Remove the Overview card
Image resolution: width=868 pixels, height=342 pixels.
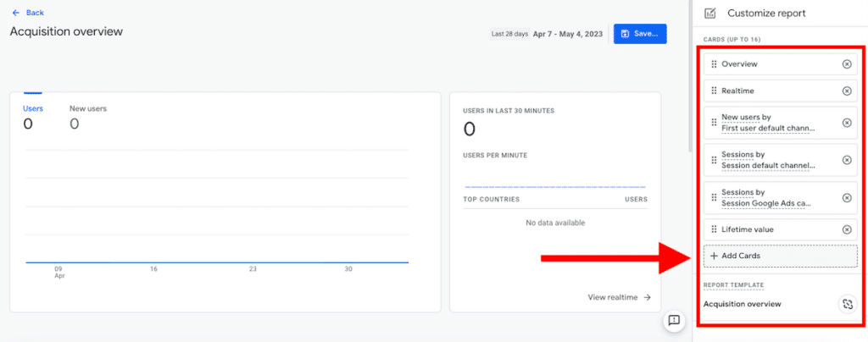[x=847, y=64]
